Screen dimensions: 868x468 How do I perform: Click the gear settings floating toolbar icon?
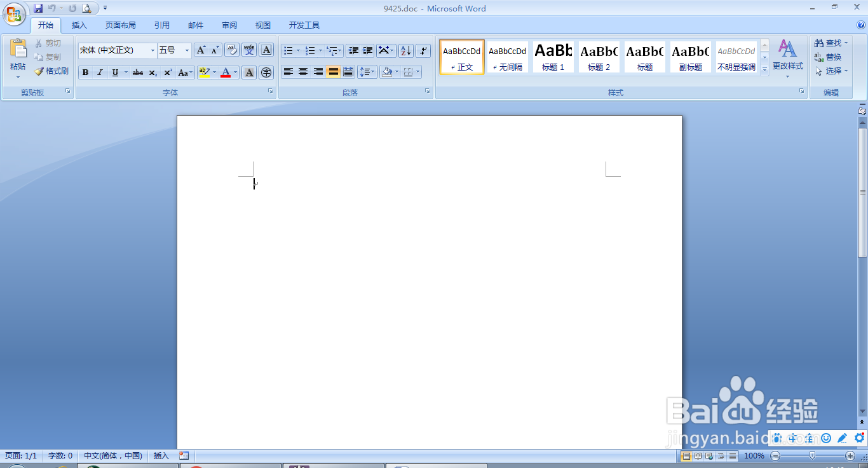[859, 438]
